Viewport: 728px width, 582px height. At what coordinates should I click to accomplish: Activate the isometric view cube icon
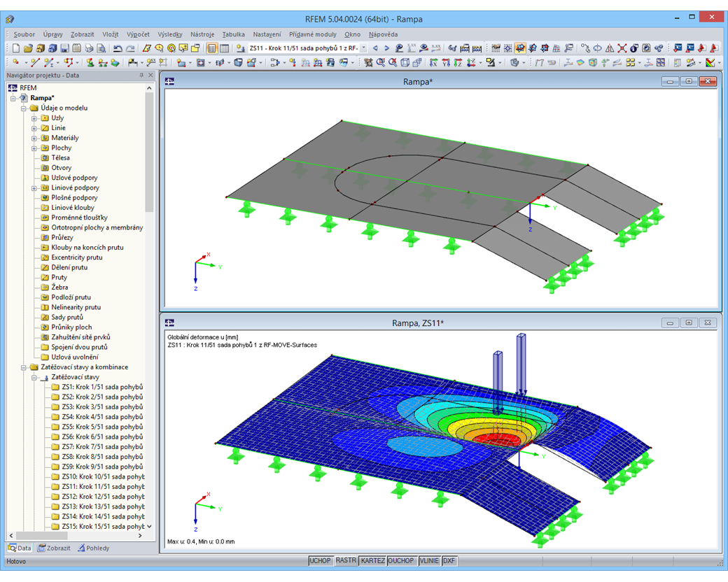(x=403, y=63)
